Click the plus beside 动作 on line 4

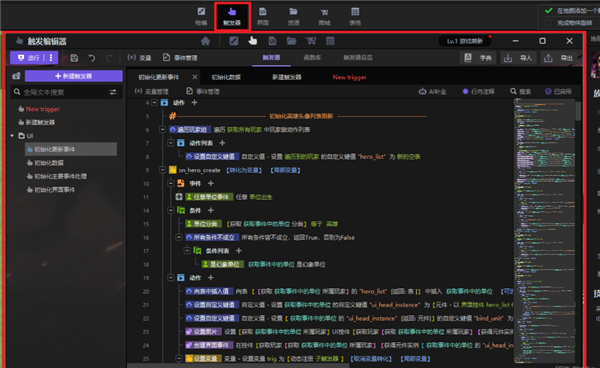pyautogui.click(x=194, y=103)
